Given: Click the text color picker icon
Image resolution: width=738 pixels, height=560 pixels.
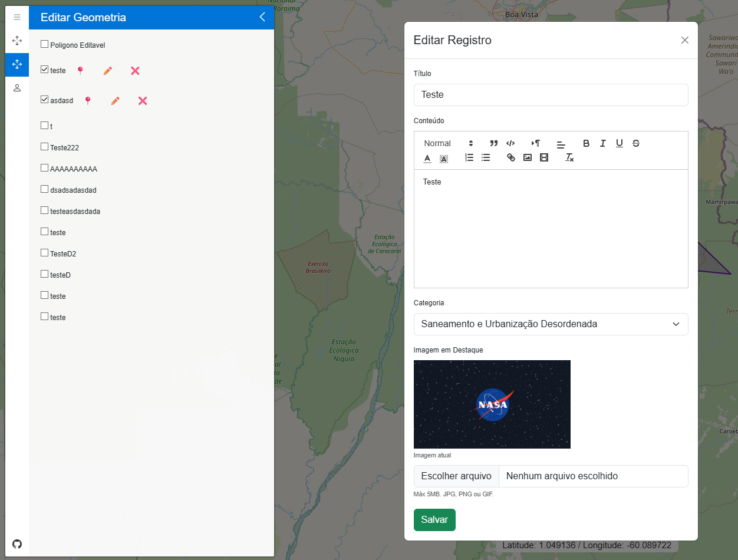Looking at the screenshot, I should click(x=427, y=157).
